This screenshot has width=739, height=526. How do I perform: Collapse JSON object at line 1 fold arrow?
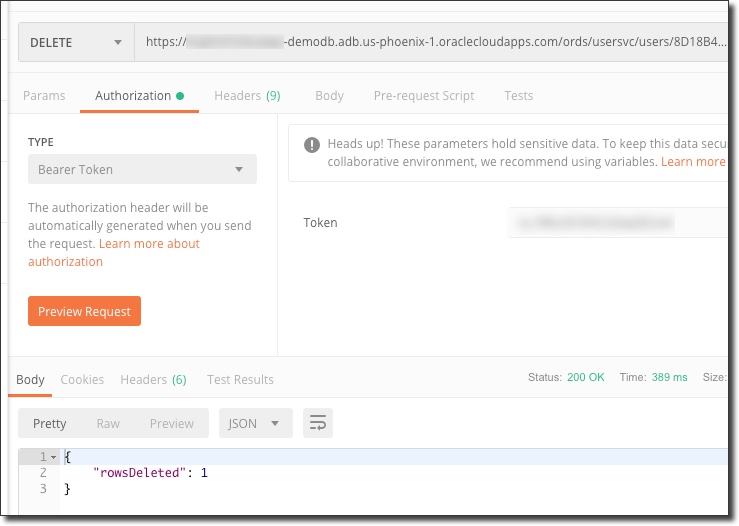pos(54,456)
